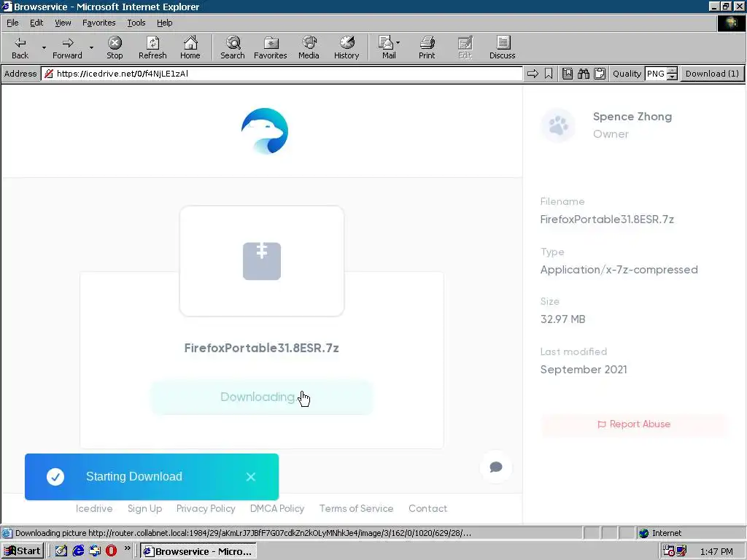Open the chat bubble icon
This screenshot has height=560, width=747.
[x=496, y=467]
